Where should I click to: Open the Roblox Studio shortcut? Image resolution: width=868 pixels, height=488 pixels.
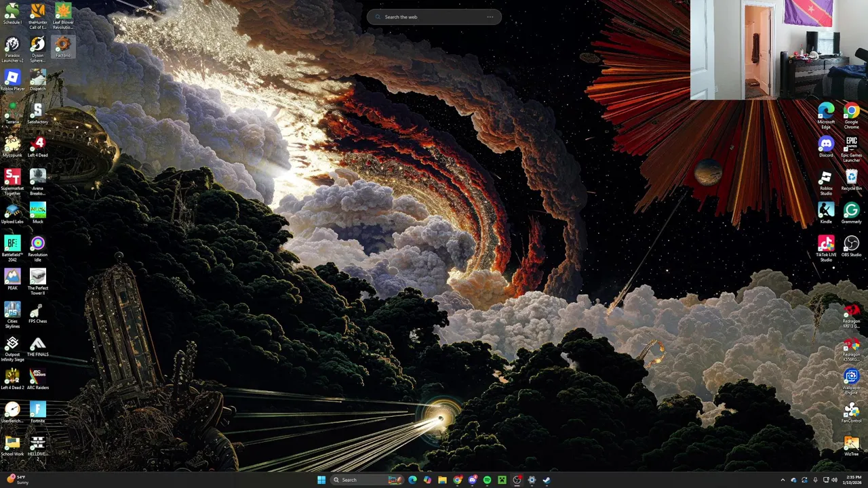pos(826,183)
